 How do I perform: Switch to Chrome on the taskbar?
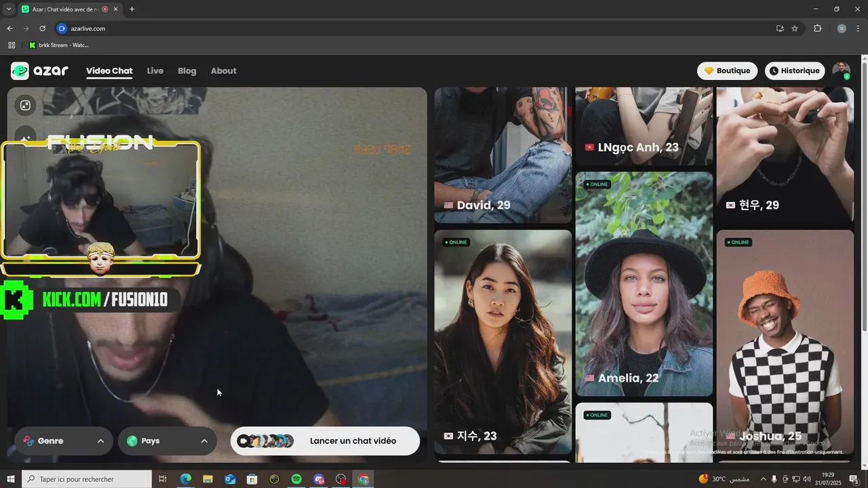click(363, 479)
